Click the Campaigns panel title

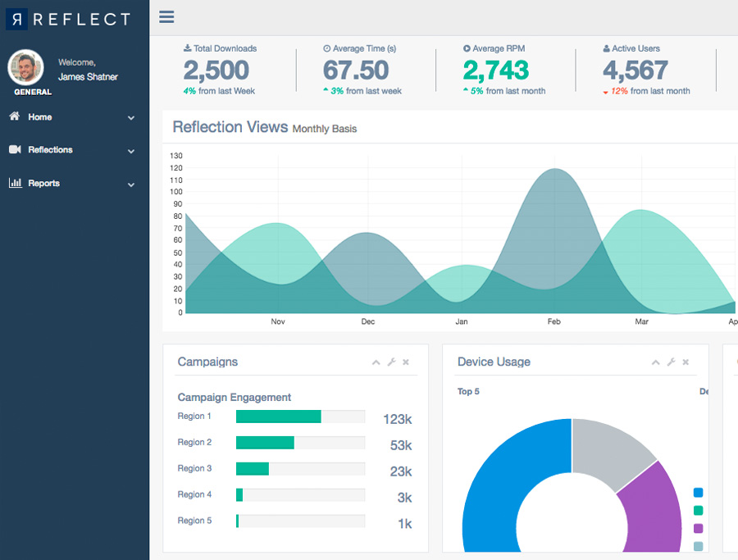tap(207, 362)
